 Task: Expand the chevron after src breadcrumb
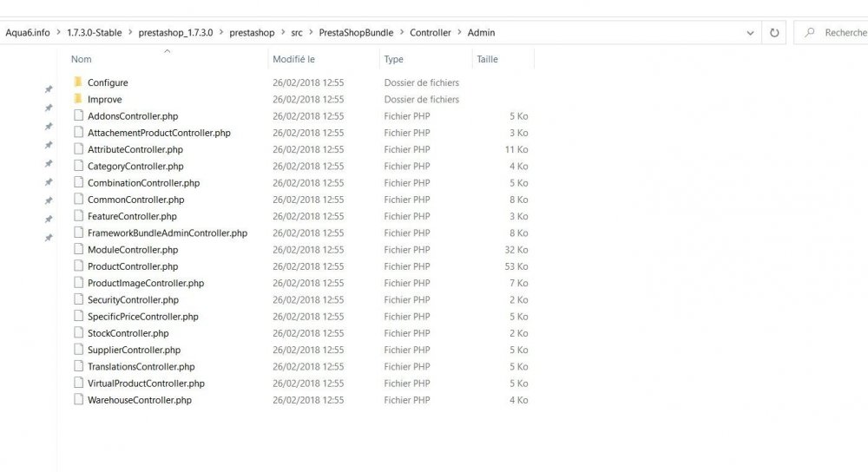coord(311,33)
